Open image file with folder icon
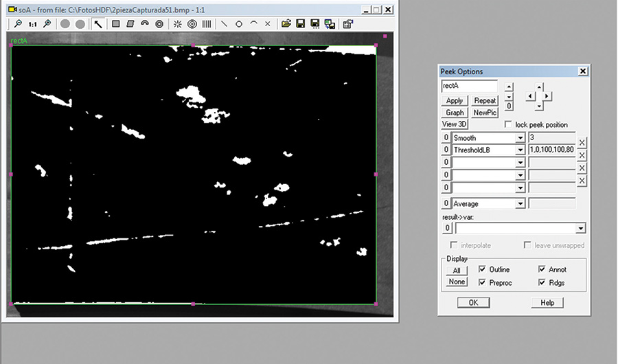Screen dimensions: 618x364 (x=286, y=23)
